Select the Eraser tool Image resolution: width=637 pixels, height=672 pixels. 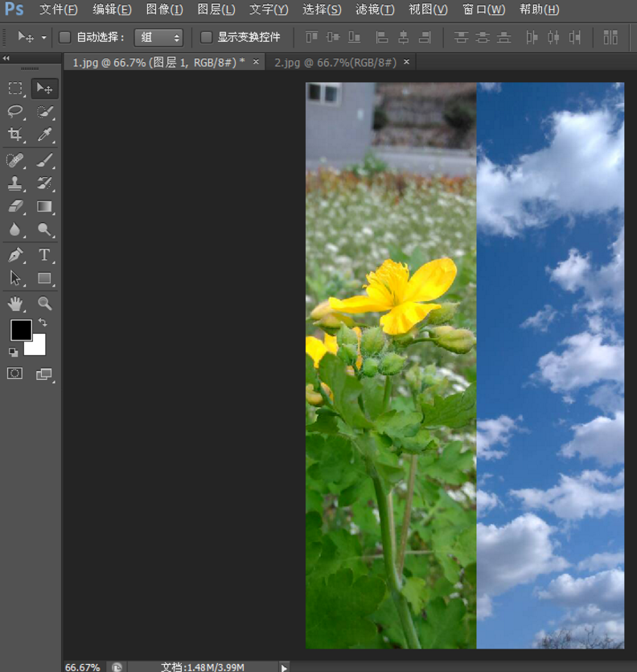(x=15, y=207)
